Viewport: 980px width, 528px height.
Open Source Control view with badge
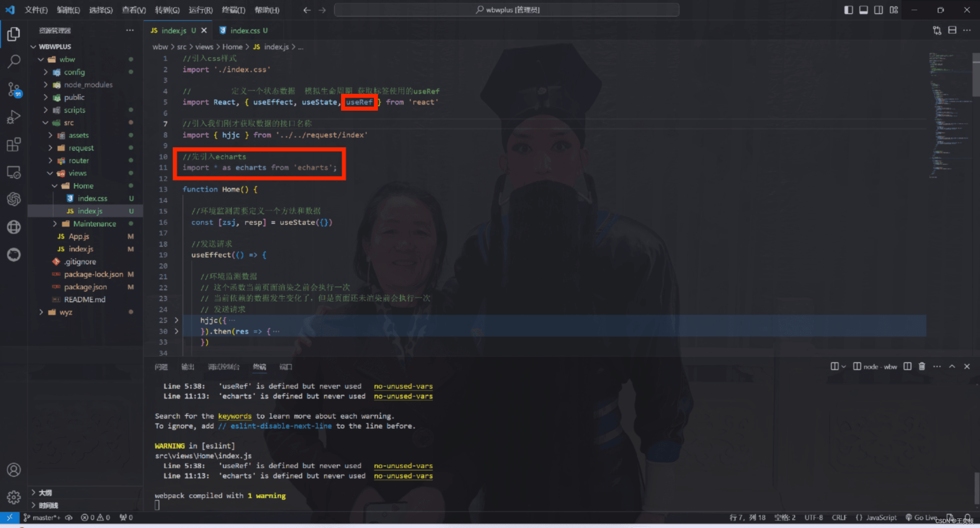pyautogui.click(x=14, y=89)
